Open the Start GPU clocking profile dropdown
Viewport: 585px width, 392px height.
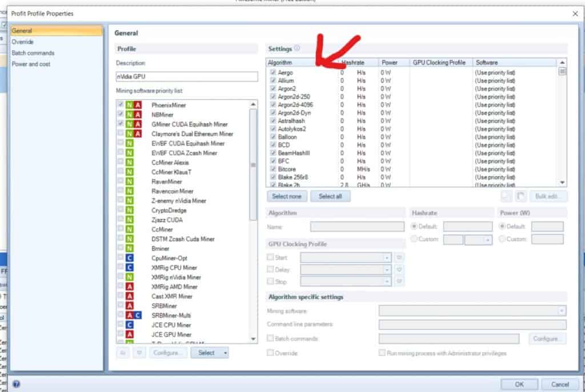(387, 257)
